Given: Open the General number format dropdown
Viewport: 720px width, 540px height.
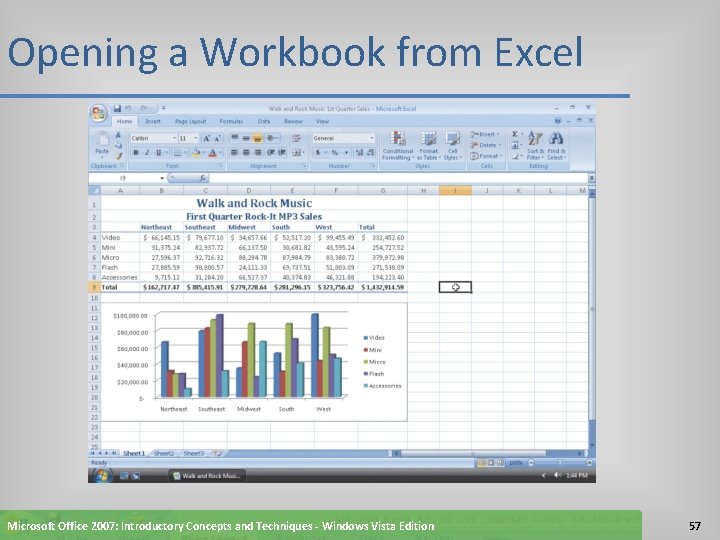Looking at the screenshot, I should point(371,138).
